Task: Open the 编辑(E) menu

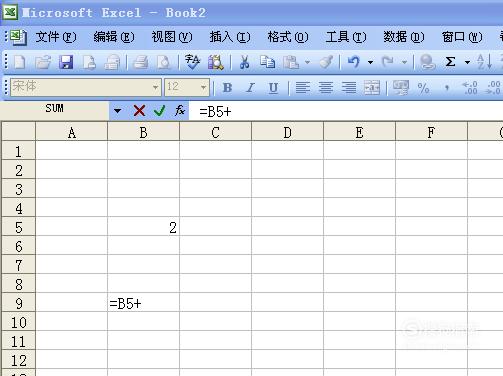Action: [114, 37]
